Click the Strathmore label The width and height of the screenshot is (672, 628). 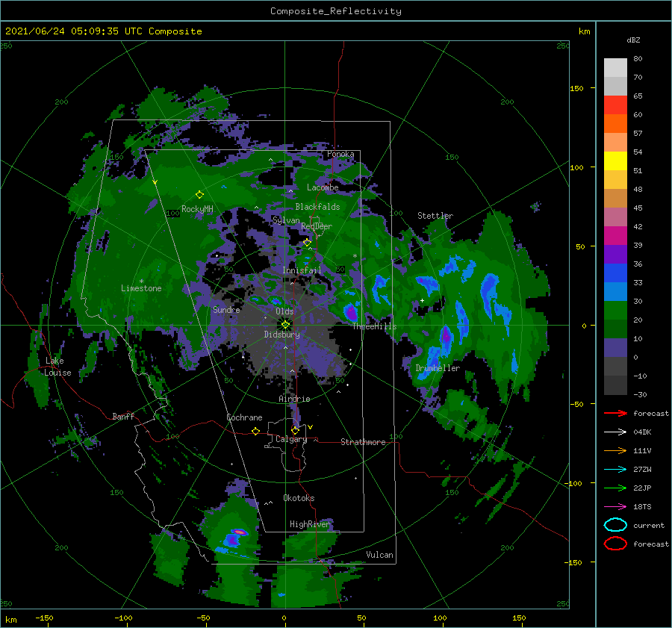click(363, 442)
